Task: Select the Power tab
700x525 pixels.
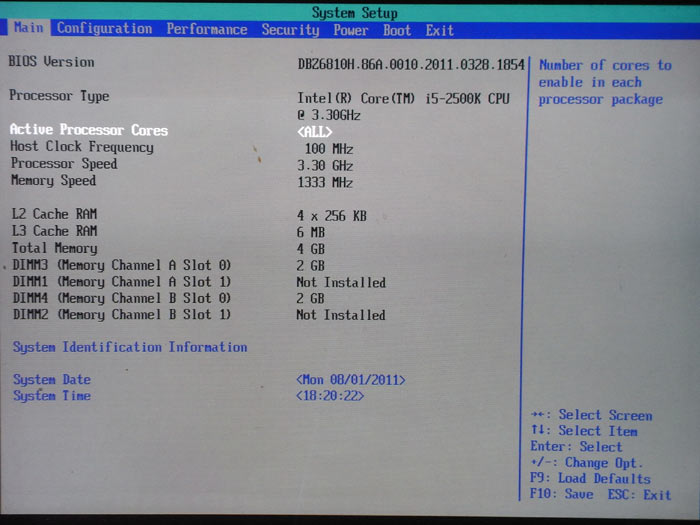Action: tap(351, 30)
